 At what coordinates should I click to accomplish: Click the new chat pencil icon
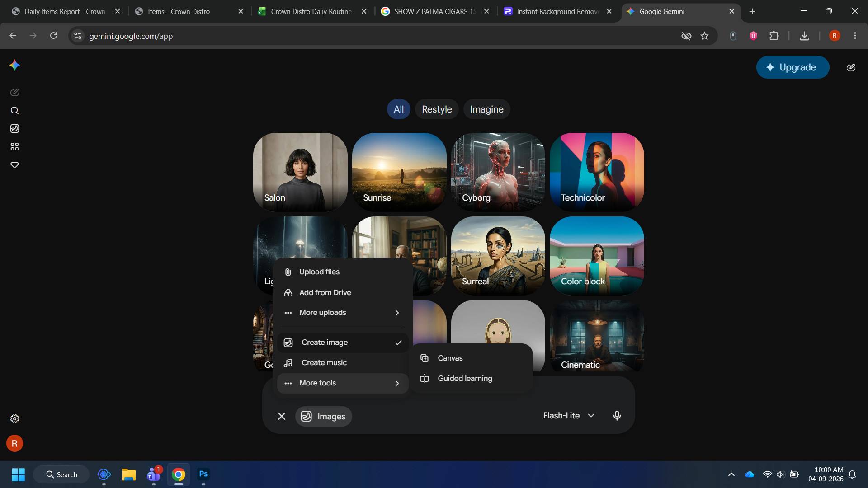tap(14, 92)
